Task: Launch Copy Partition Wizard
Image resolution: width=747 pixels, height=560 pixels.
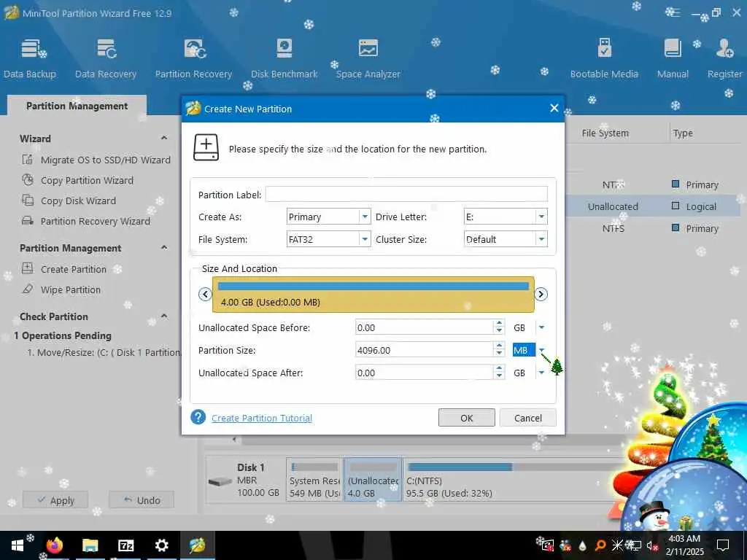Action: click(87, 181)
